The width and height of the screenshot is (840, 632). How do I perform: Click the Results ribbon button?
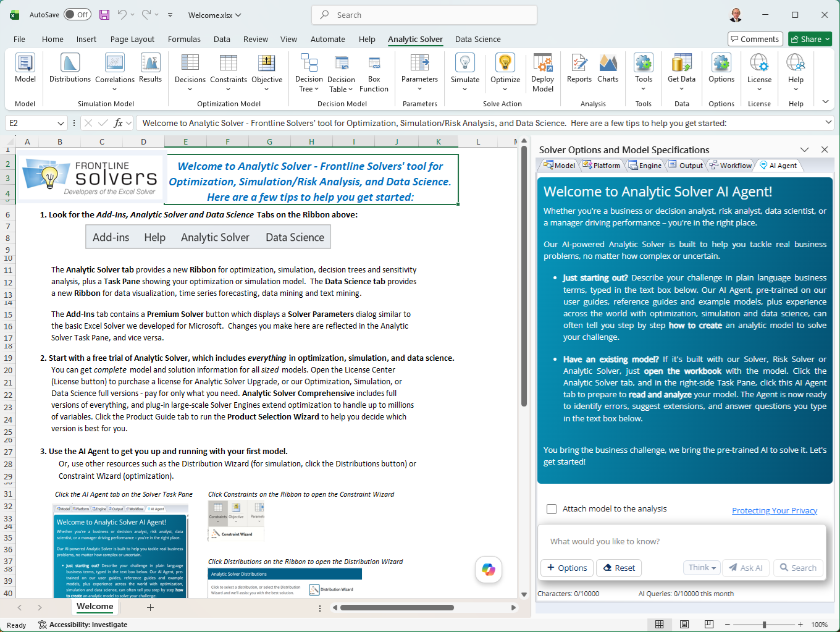(x=150, y=69)
